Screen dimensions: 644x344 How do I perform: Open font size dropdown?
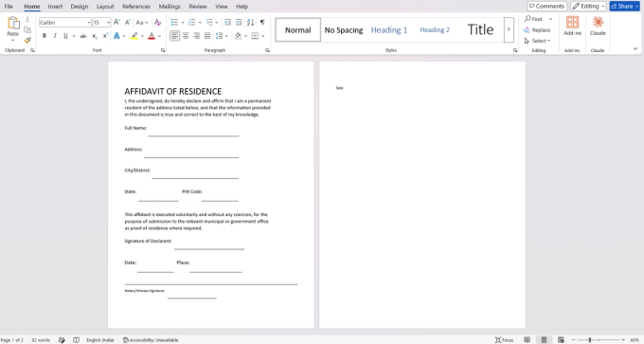tap(108, 23)
